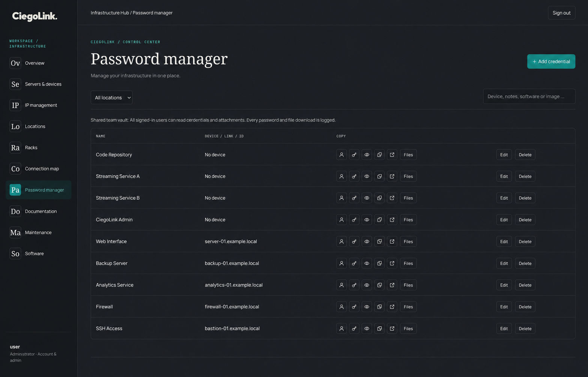588x377 pixels.
Task: Reveal password for Code Repository
Action: (367, 155)
